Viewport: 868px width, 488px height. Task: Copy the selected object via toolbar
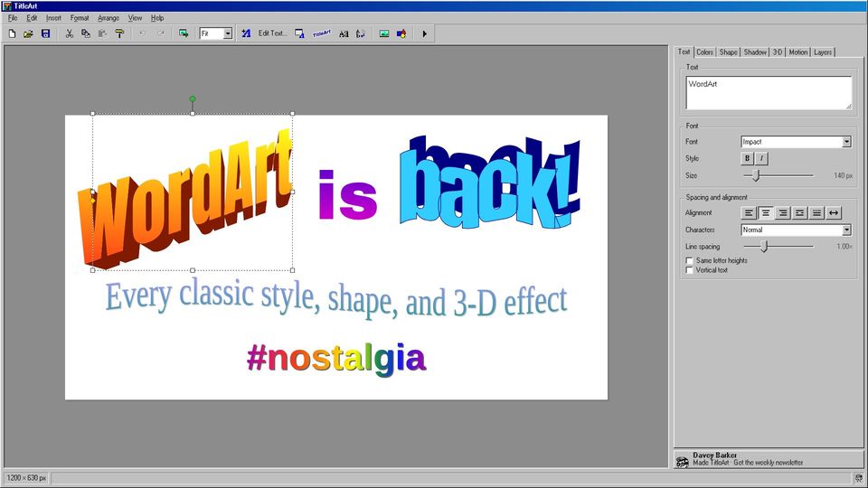(x=86, y=33)
